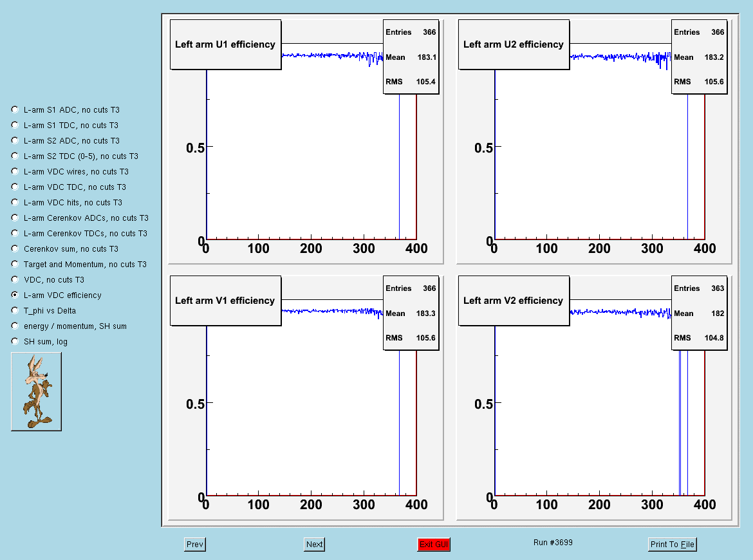This screenshot has height=560, width=753.
Task: Click V1 efficiency statistics box
Action: coord(411,313)
